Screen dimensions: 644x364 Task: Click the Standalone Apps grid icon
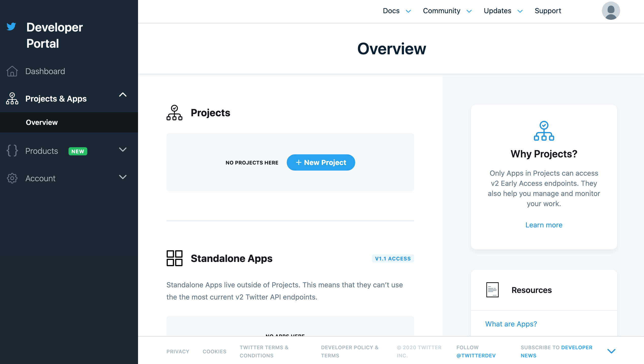point(174,258)
